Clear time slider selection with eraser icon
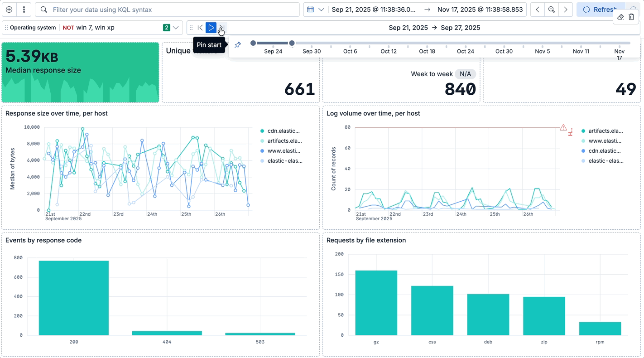Screen dimensions: 644x358 click(x=620, y=17)
